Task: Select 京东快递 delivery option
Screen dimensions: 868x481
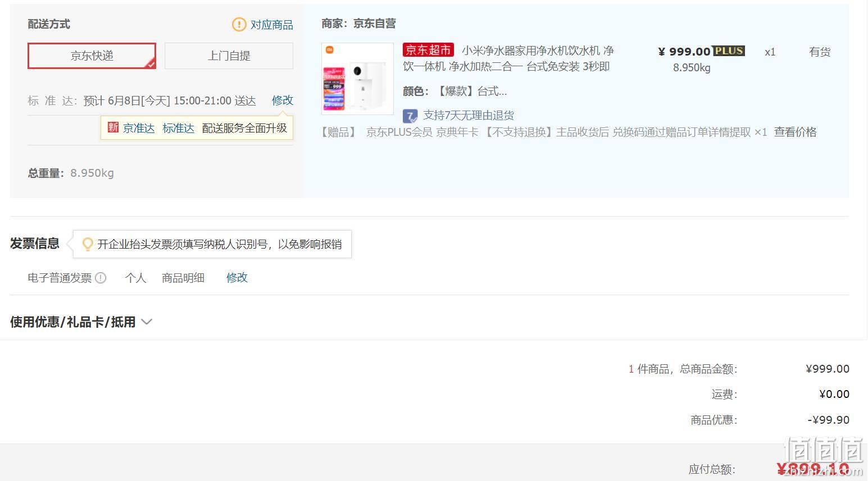Action: [x=92, y=56]
